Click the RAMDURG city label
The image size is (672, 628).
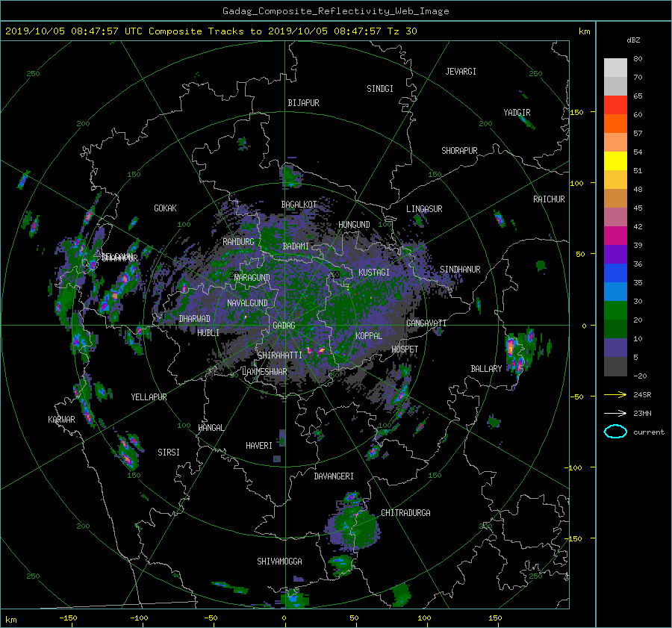tap(238, 242)
